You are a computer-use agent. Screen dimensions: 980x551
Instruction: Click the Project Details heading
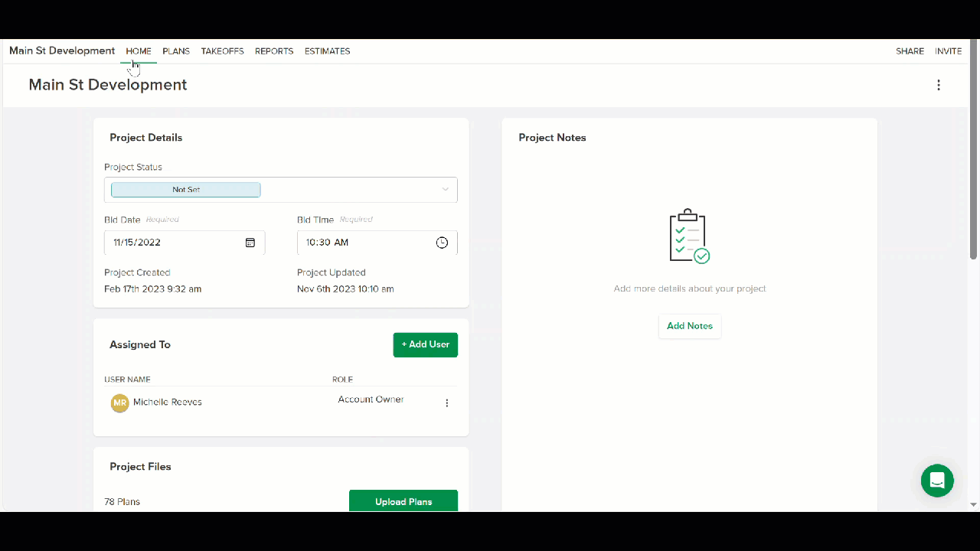146,138
